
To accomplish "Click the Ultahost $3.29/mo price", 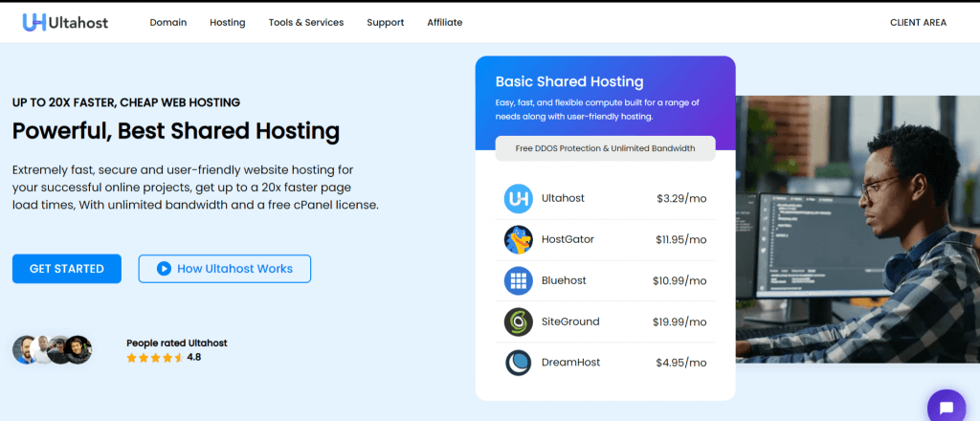I will [x=681, y=199].
